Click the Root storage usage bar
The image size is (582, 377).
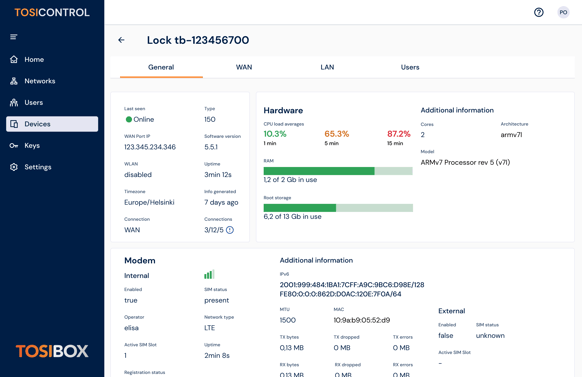338,208
